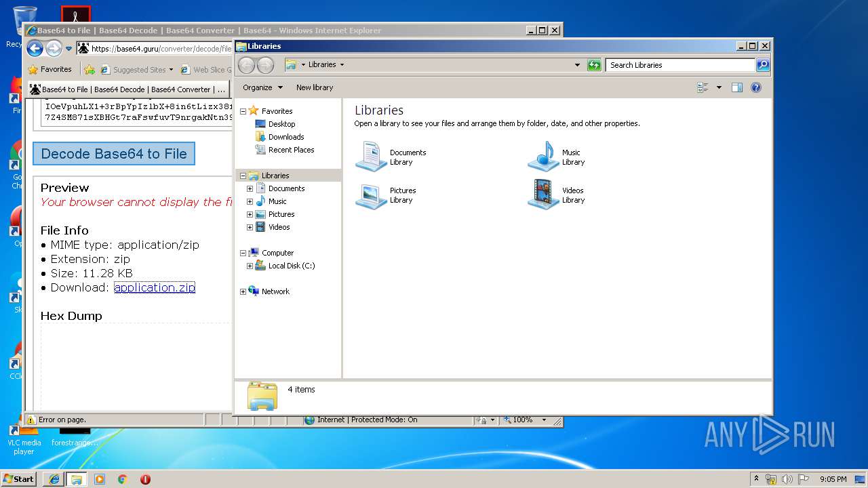Click the Internet Explorer taskbar icon
The height and width of the screenshot is (488, 868).
[54, 479]
